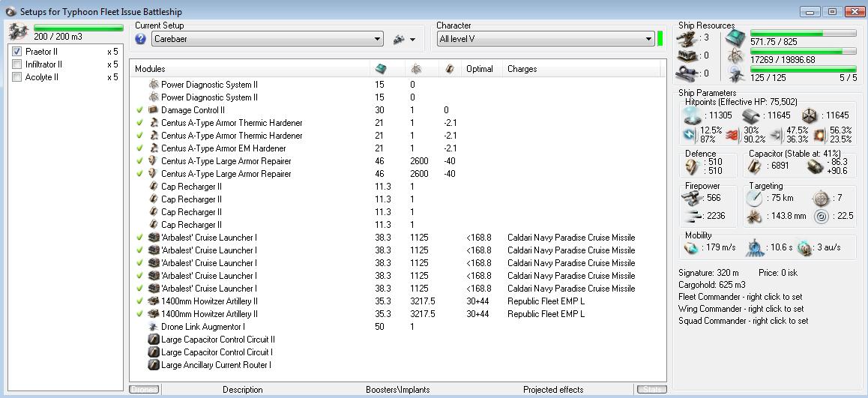Click the targeting range icon showing 75 km
This screenshot has width=868, height=398.
pos(755,198)
